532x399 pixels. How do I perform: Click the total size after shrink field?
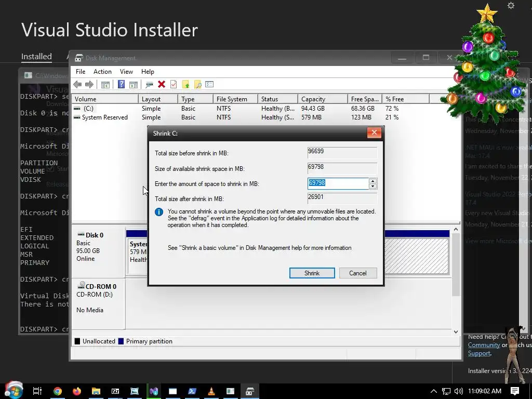coord(342,198)
